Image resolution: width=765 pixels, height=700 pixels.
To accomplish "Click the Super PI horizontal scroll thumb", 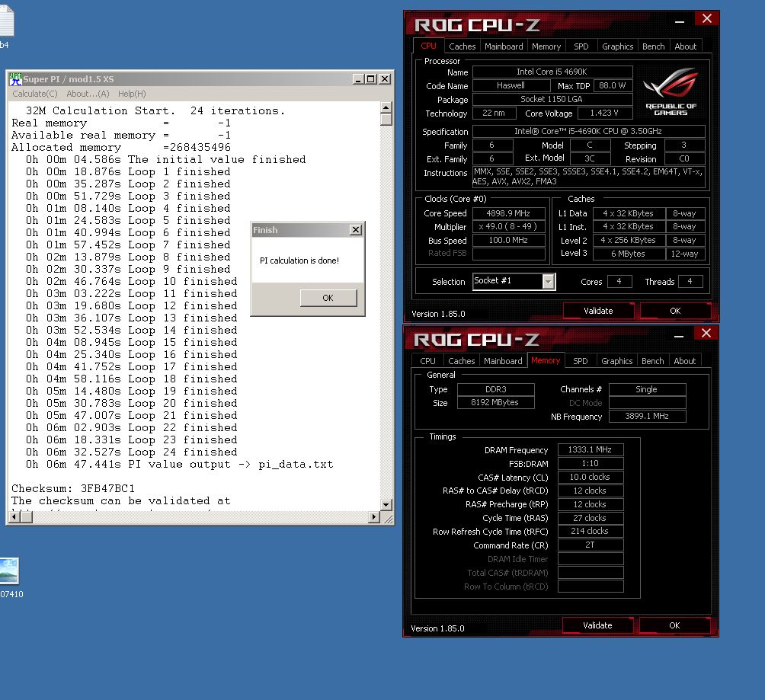I will [x=27, y=517].
